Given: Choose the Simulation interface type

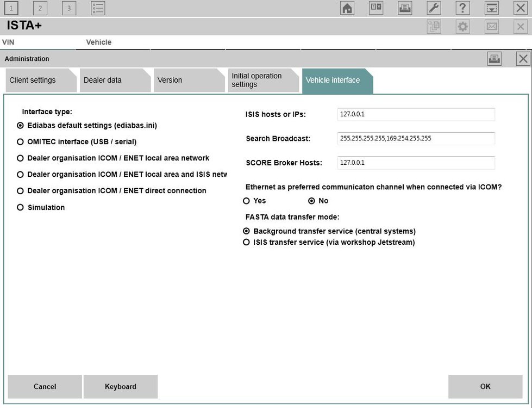Looking at the screenshot, I should coord(21,207).
